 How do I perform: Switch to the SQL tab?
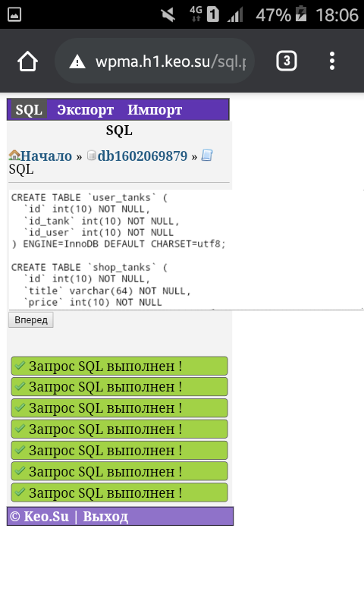coord(29,109)
